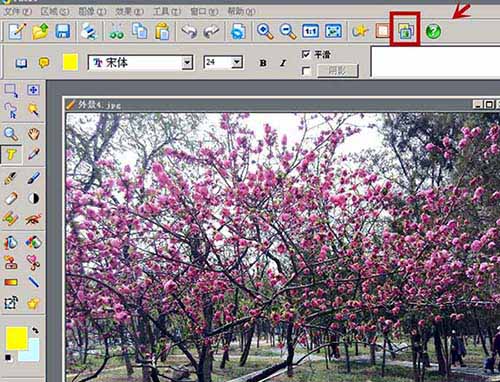This screenshot has width=500, height=382.
Task: Select the hand pan tool
Action: (33, 134)
